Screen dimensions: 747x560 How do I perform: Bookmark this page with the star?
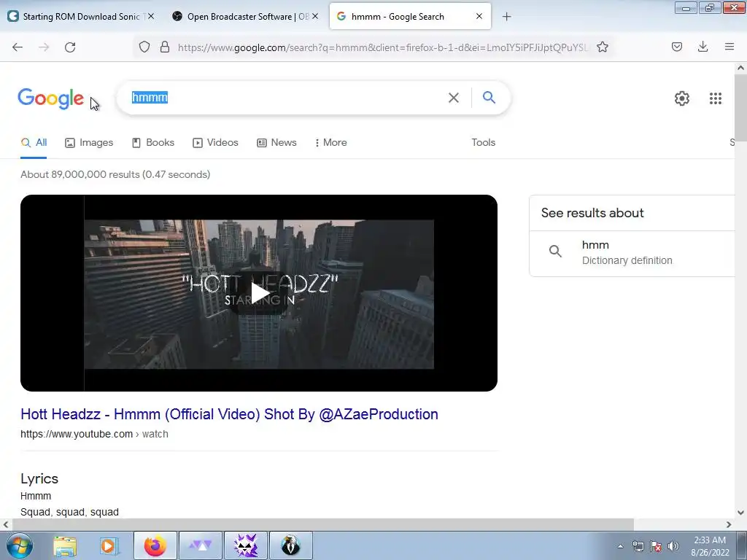click(603, 47)
